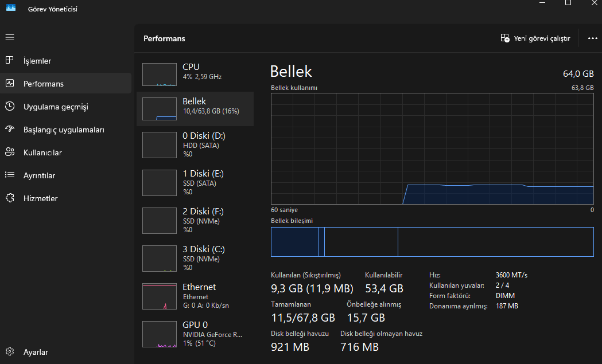Open the İşlemler page icon

[x=10, y=61]
